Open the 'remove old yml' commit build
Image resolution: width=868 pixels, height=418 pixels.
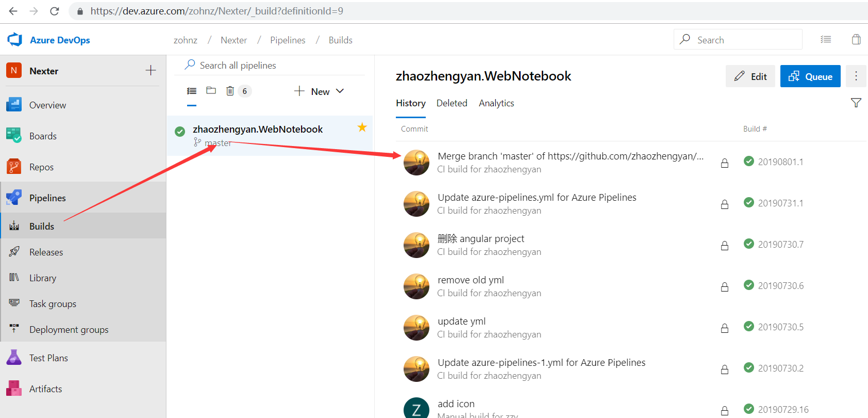(471, 280)
